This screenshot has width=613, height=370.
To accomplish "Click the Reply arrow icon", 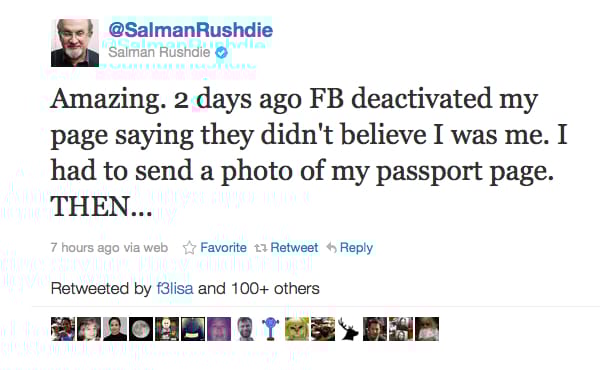I will click(332, 248).
